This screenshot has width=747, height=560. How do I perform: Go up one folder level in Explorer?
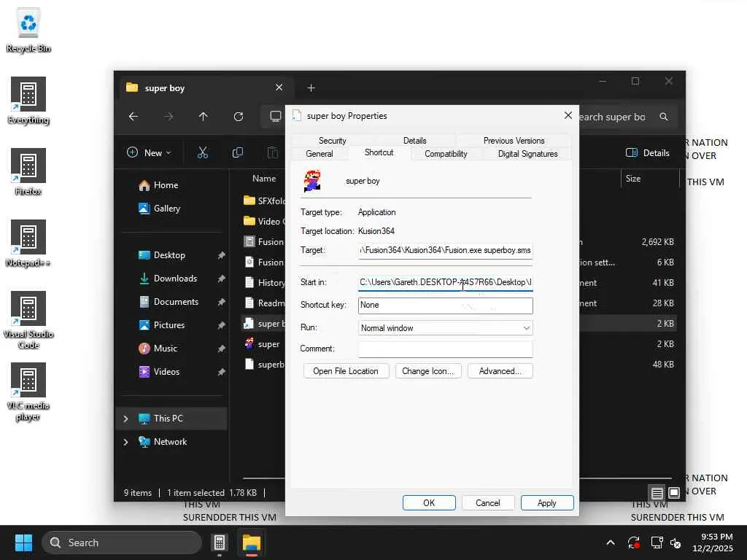coord(203,117)
